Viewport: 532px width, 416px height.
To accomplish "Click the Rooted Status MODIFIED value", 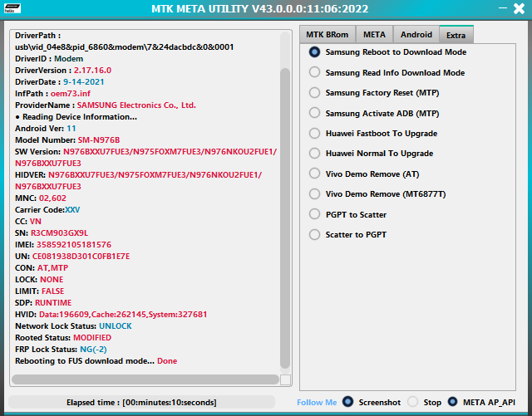I will (x=92, y=338).
